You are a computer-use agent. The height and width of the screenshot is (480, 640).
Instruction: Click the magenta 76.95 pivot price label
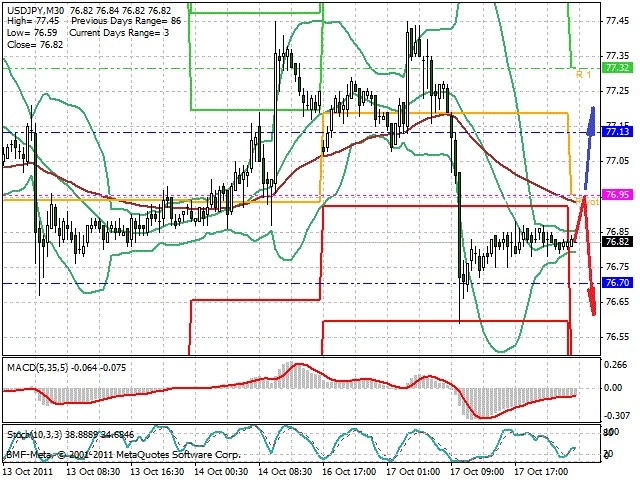(x=617, y=195)
